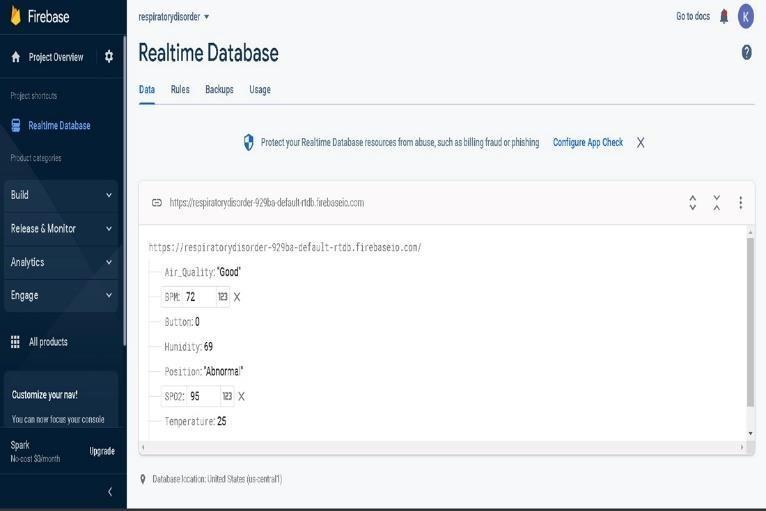Open notifications bell icon

tap(724, 17)
